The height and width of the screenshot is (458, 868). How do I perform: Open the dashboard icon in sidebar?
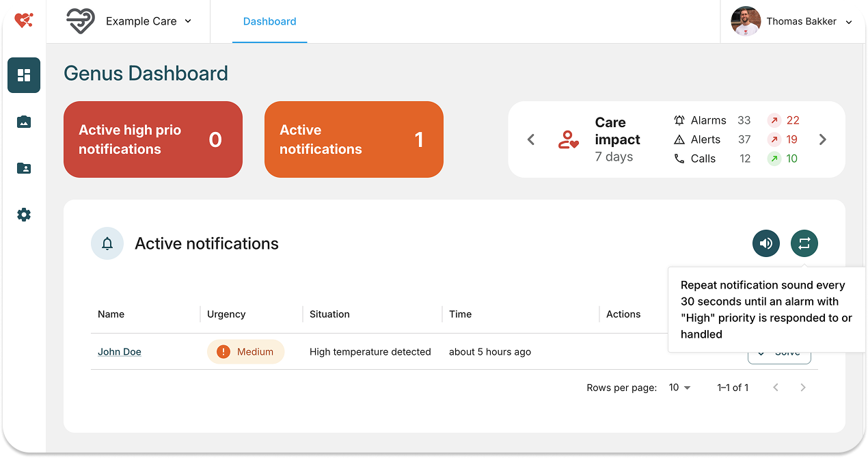coord(24,75)
